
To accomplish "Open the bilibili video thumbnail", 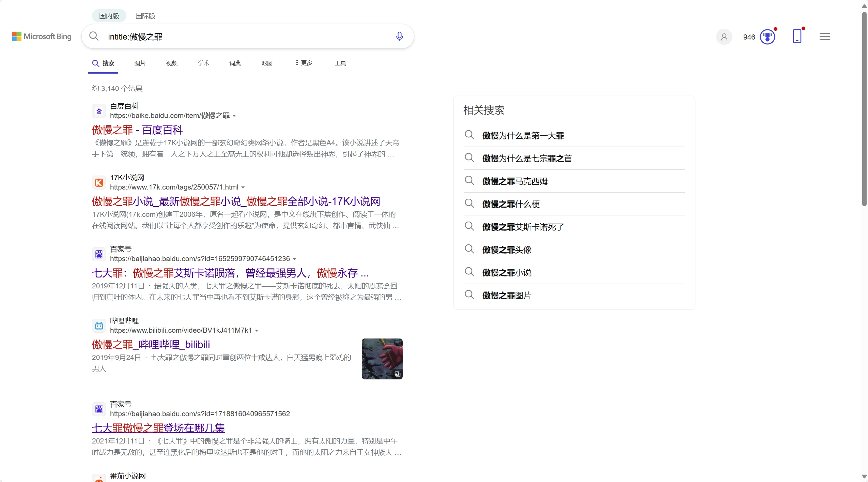I will (382, 359).
